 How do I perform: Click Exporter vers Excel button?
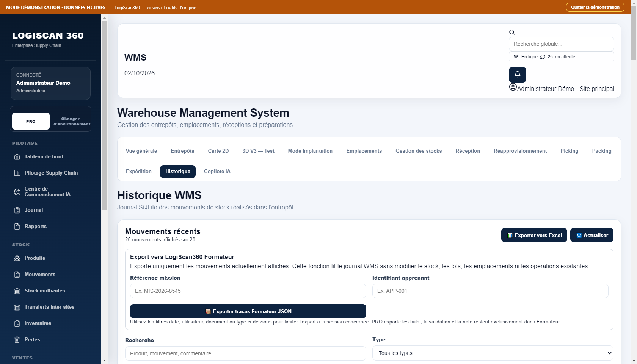click(x=534, y=235)
